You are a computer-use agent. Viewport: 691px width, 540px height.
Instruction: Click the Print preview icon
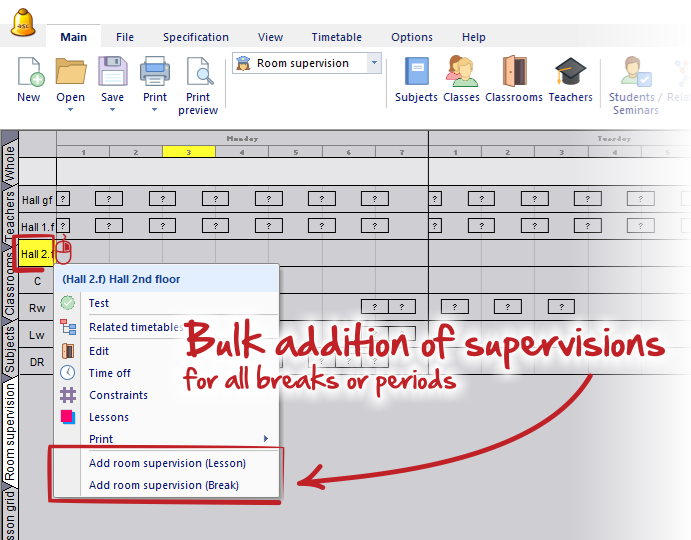pos(198,73)
